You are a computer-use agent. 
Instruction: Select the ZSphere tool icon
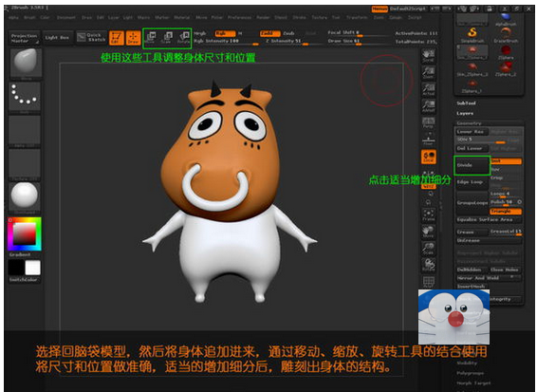click(x=506, y=52)
